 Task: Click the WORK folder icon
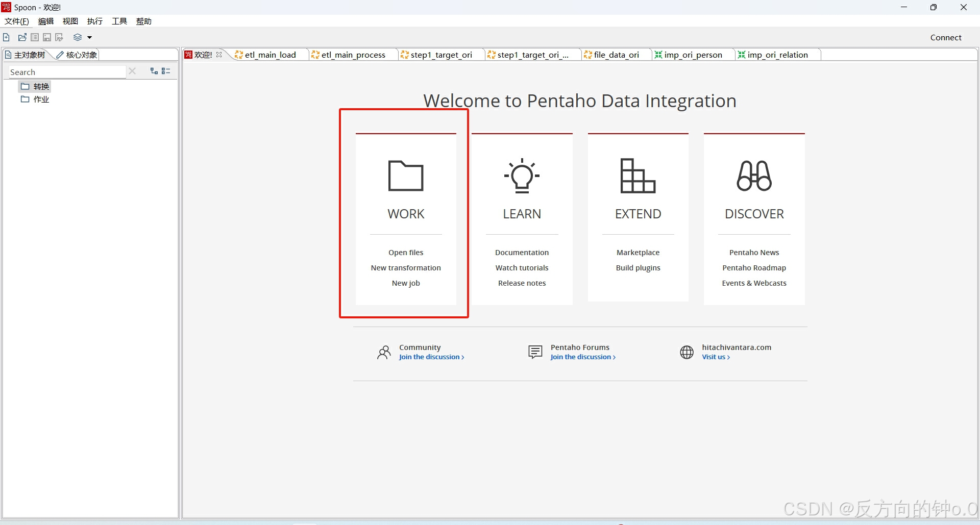pyautogui.click(x=406, y=176)
